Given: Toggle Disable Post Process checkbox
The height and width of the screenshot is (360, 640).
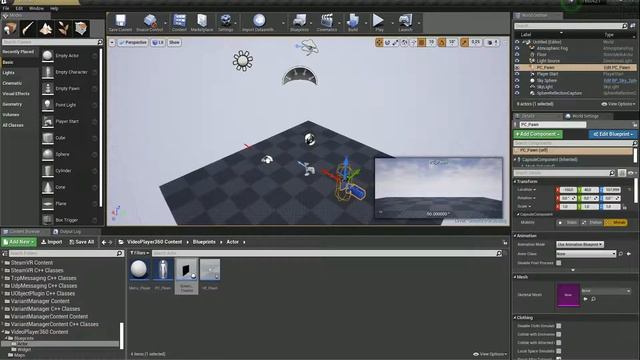Looking at the screenshot, I should pyautogui.click(x=558, y=263).
